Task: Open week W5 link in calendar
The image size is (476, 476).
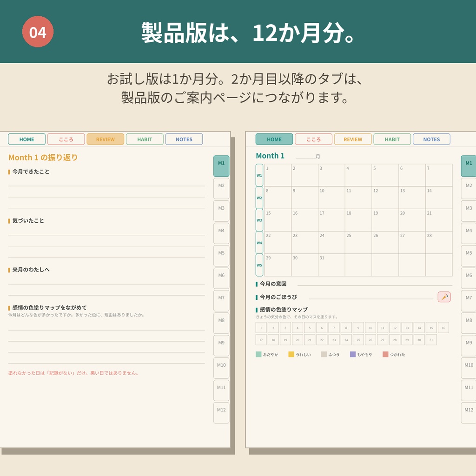Action: (x=259, y=265)
